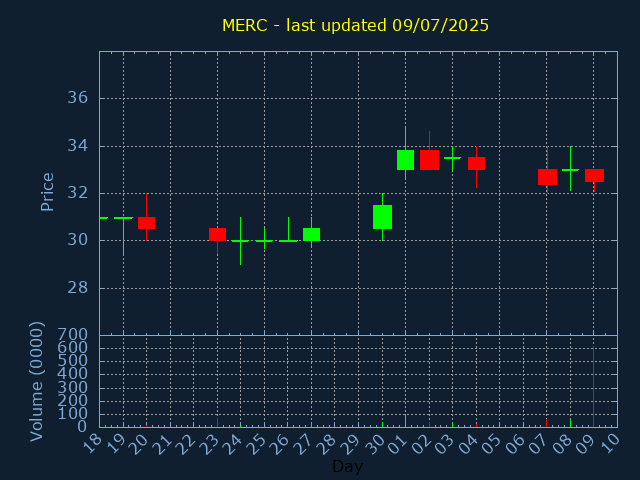Click the 'Volume (0000)' axis label
The width and height of the screenshot is (640, 480).
(37, 382)
